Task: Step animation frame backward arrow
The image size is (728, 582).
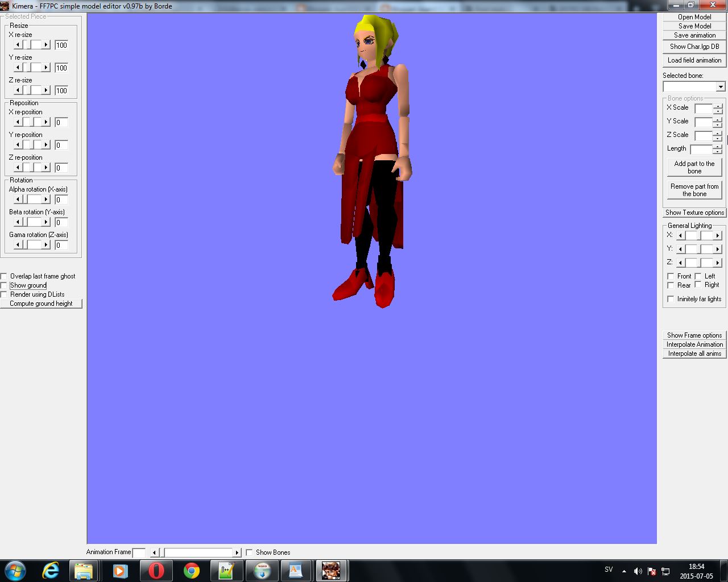Action: [x=154, y=552]
